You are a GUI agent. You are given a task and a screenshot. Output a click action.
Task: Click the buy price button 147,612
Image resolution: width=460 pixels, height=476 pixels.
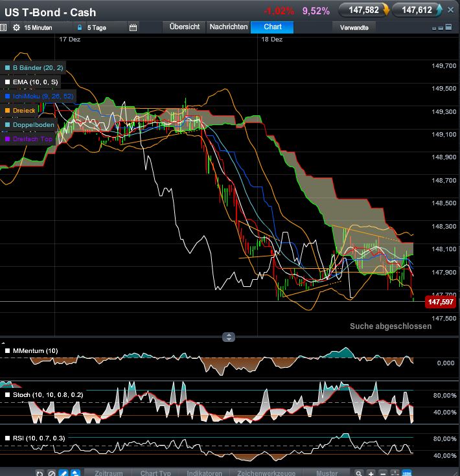coord(417,10)
